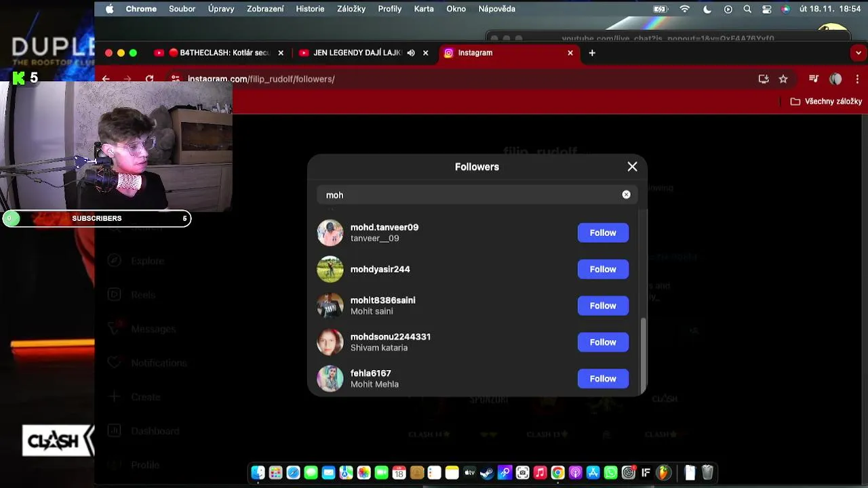The height and width of the screenshot is (488, 868).
Task: Open a new Chrome tab
Action: coord(592,53)
